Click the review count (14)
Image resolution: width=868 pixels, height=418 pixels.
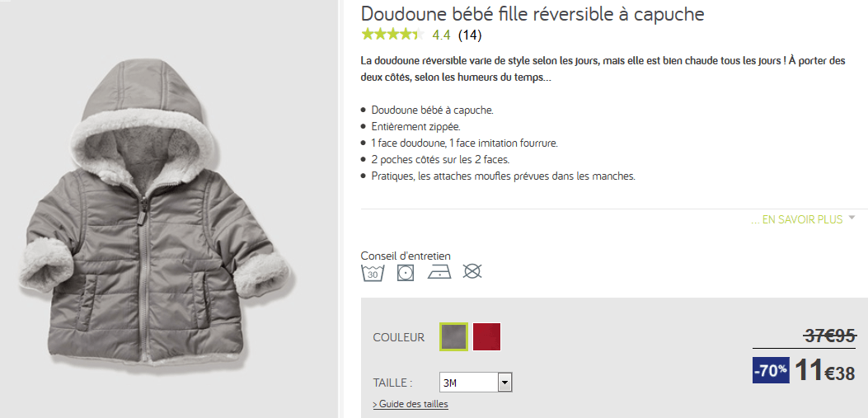(470, 35)
